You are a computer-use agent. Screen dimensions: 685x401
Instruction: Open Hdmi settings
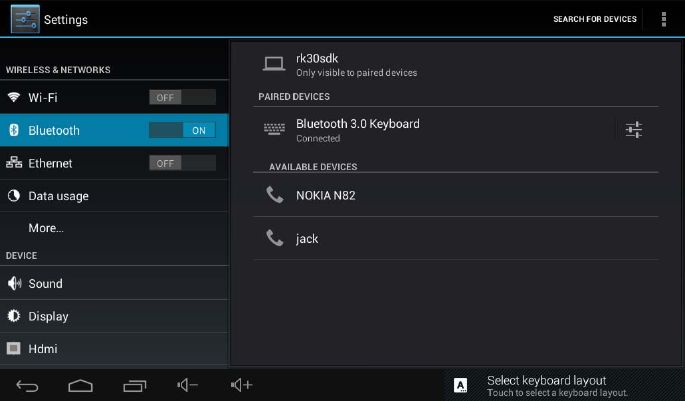pyautogui.click(x=114, y=349)
